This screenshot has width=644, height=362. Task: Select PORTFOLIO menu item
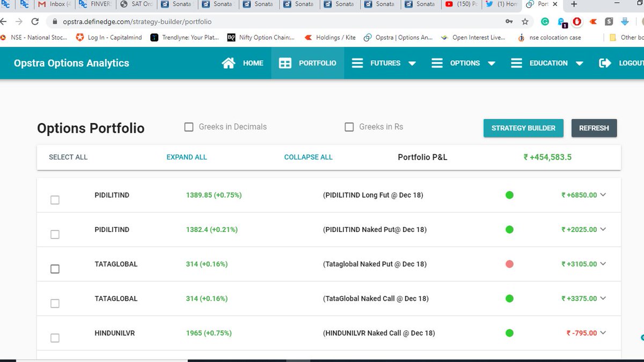coord(317,63)
